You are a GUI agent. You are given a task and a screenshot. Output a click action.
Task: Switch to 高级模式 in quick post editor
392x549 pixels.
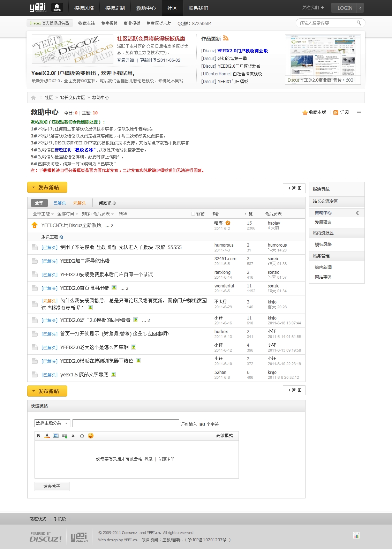coord(225,436)
